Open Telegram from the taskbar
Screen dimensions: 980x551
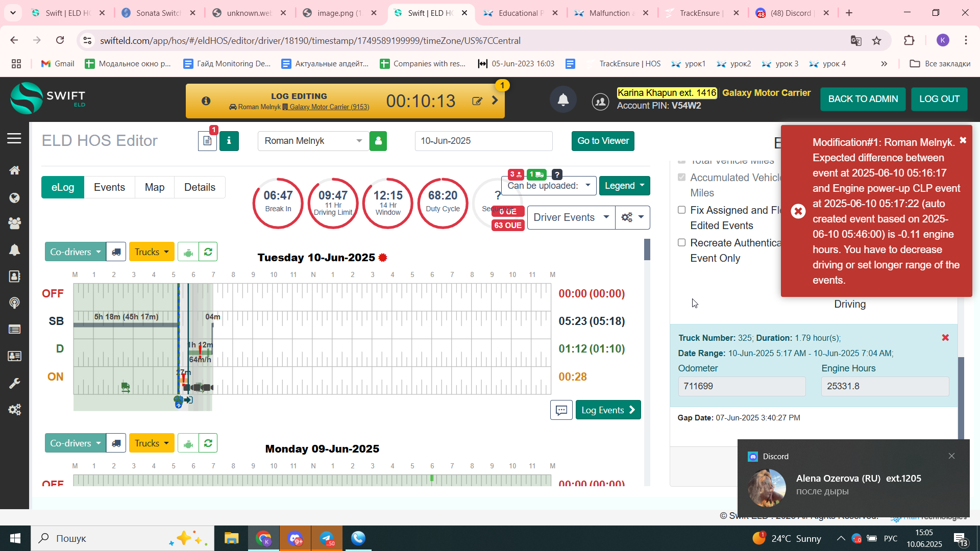click(x=327, y=538)
